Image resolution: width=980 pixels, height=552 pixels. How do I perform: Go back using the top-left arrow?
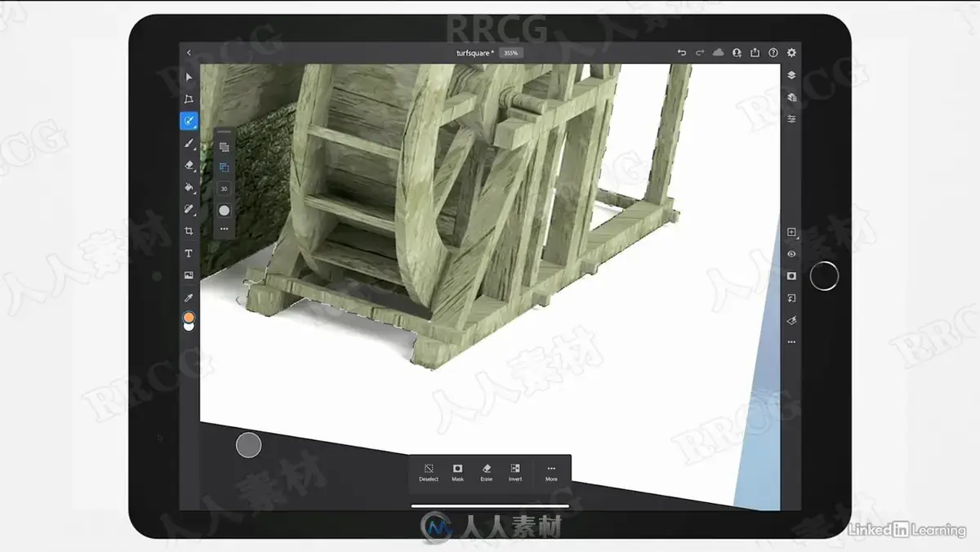pyautogui.click(x=189, y=52)
